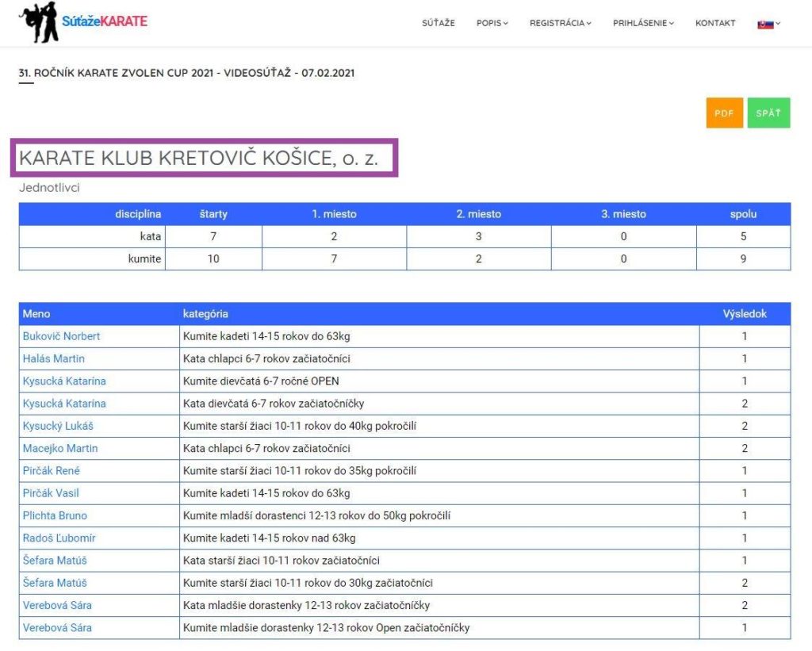The image size is (812, 651).
Task: Open Pirčák Vasil profile link
Action: click(x=51, y=493)
